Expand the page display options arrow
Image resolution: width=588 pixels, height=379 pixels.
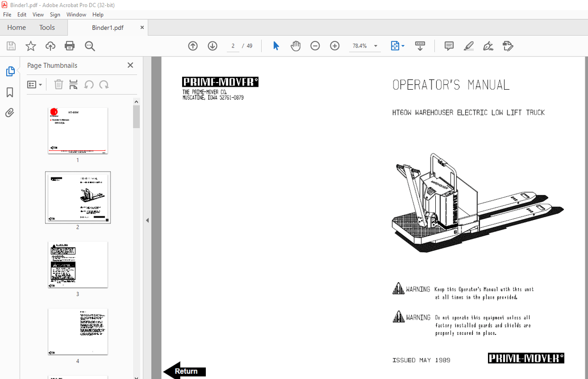(403, 46)
